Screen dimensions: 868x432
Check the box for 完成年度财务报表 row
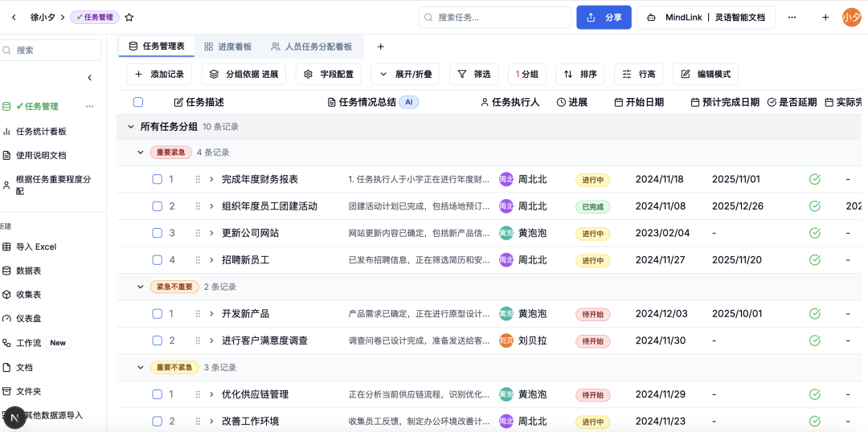point(158,179)
